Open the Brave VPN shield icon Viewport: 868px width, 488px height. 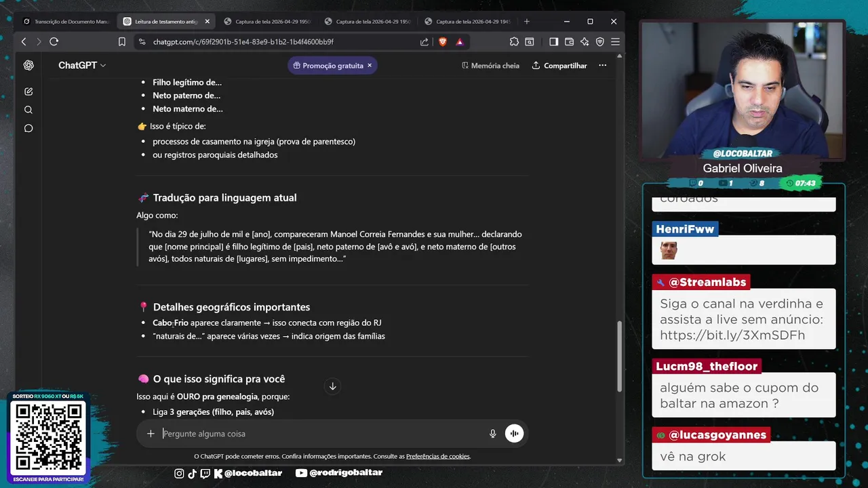pyautogui.click(x=599, y=41)
